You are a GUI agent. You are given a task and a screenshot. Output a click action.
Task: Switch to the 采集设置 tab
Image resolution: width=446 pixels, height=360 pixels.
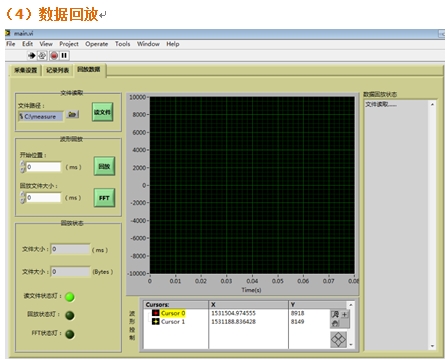click(x=25, y=70)
